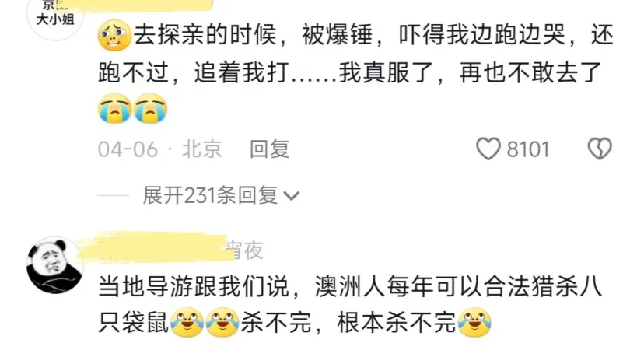Tap the broken-heart dislike icon
This screenshot has height=350, width=644.
(600, 149)
